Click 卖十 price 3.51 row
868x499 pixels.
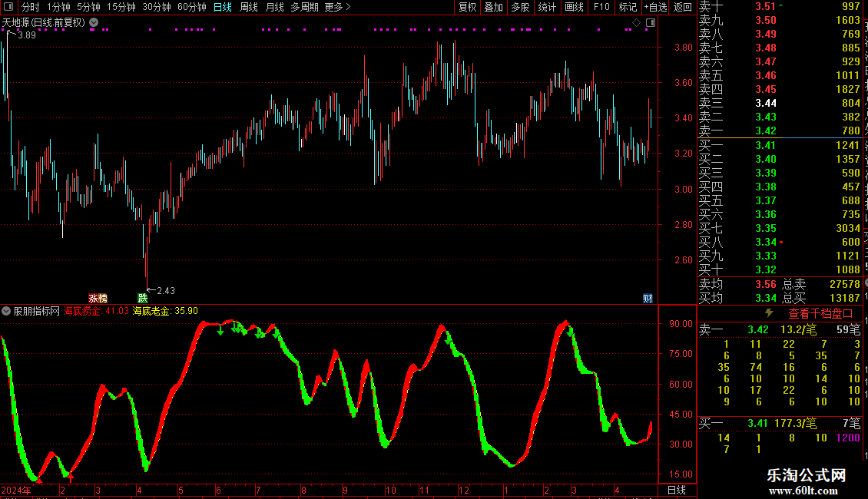(x=766, y=6)
